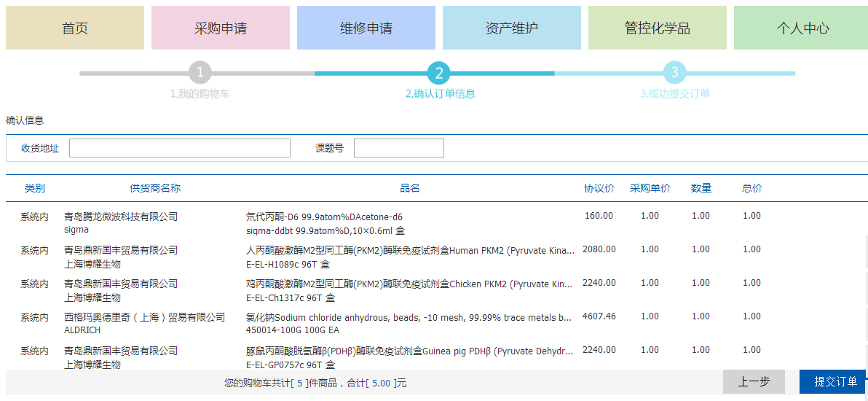Click step label 2,确认订单信息
Viewport: 868px width, 401px height.
[x=440, y=94]
